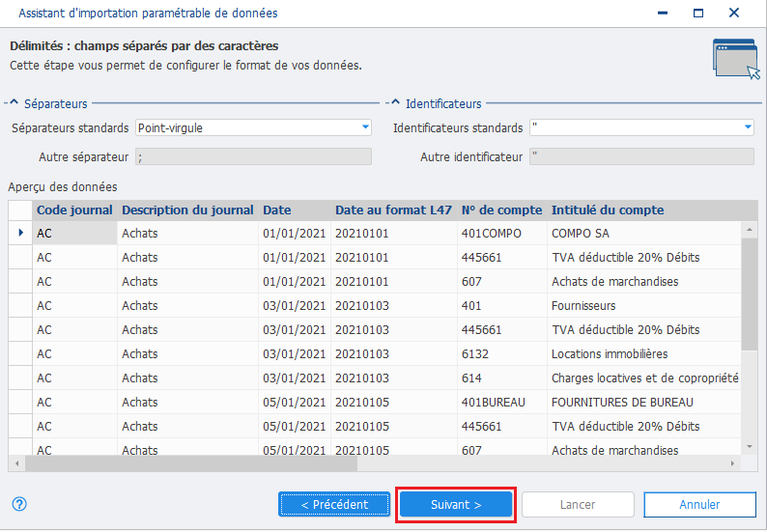Open the help question mark icon

pos(19,504)
